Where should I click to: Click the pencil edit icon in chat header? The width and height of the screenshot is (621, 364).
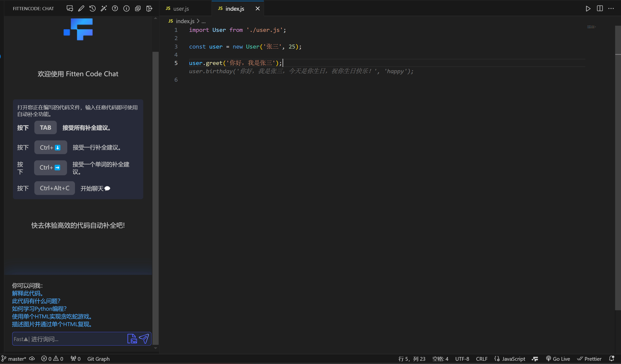(x=81, y=8)
